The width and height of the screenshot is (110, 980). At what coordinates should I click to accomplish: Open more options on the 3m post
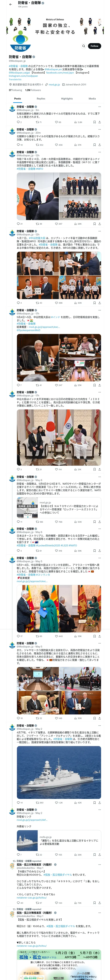tap(99, 107)
